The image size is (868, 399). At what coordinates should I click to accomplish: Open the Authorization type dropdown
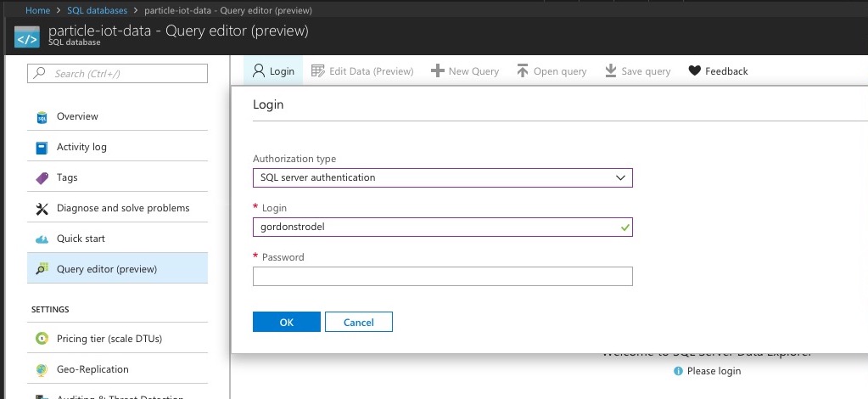442,178
